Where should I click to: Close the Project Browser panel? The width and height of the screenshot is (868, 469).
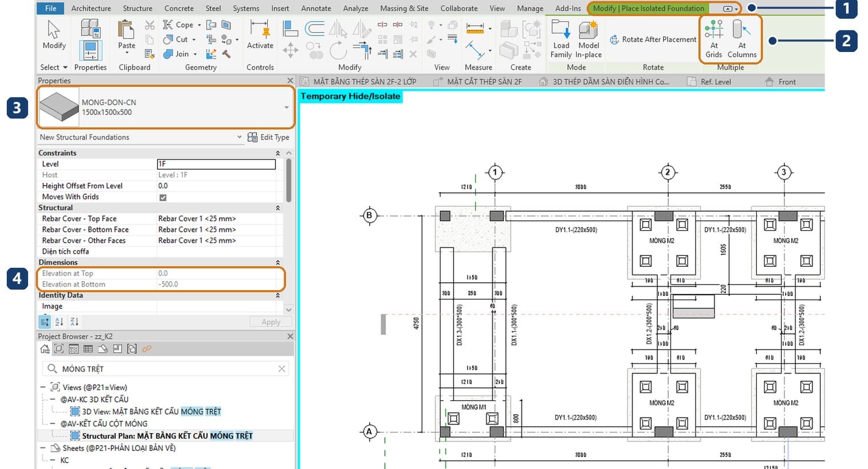click(290, 336)
